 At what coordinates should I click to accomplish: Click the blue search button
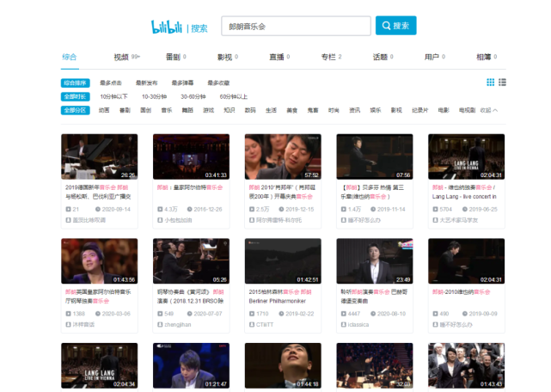(x=395, y=26)
